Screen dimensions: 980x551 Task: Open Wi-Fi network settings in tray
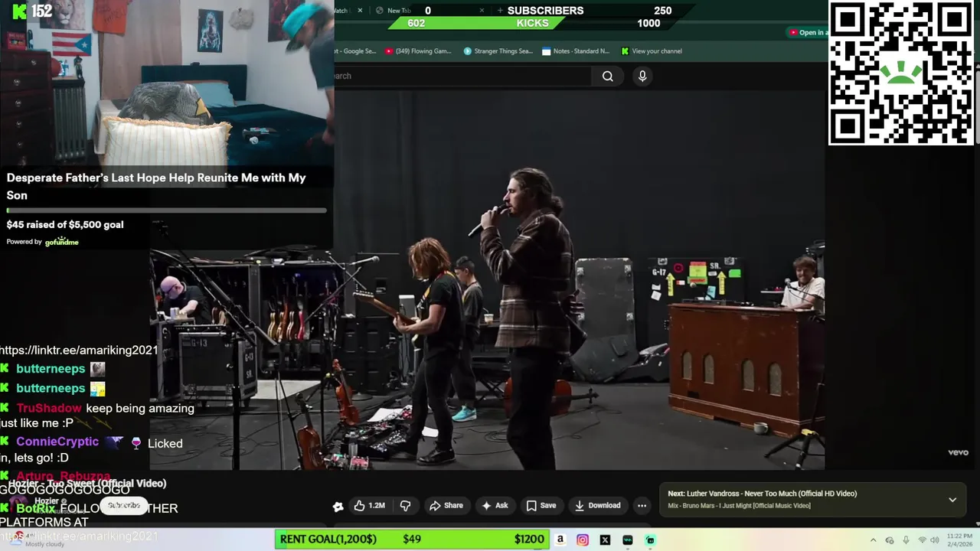click(x=922, y=540)
